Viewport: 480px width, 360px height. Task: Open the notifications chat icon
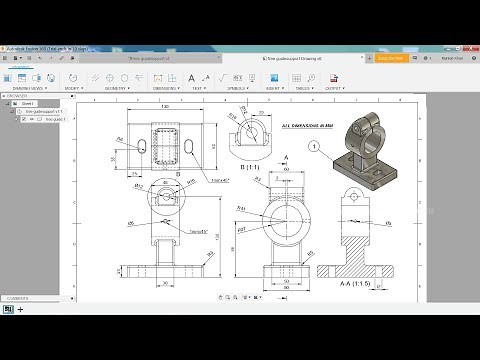[x=415, y=58]
